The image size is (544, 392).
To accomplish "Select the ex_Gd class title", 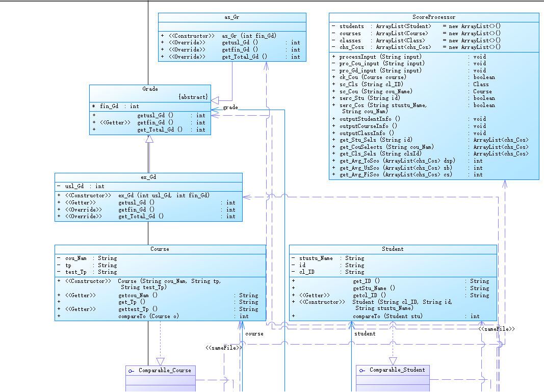I will [x=148, y=177].
